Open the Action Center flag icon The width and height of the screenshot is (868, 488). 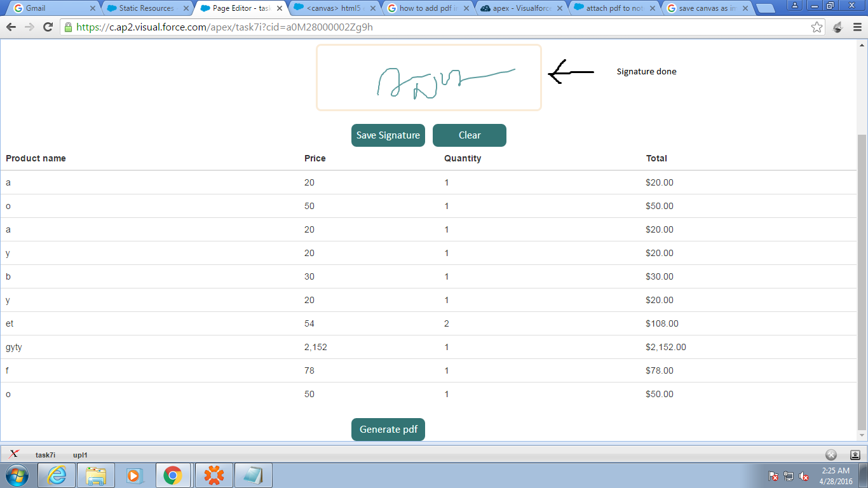click(773, 476)
